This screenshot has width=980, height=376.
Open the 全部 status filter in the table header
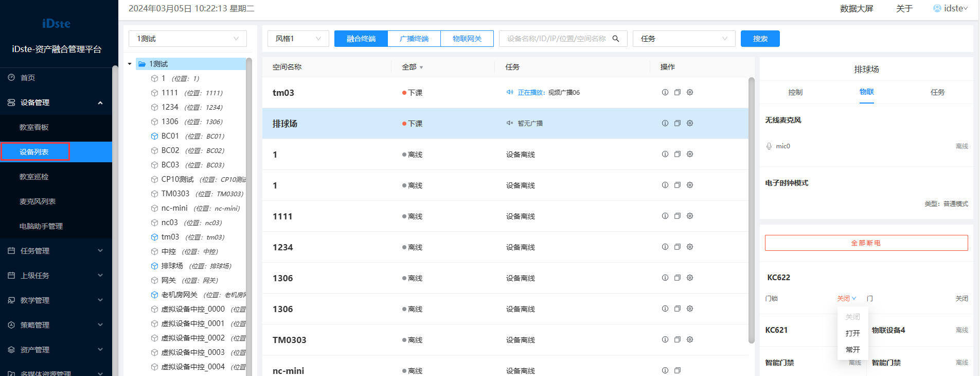(412, 67)
